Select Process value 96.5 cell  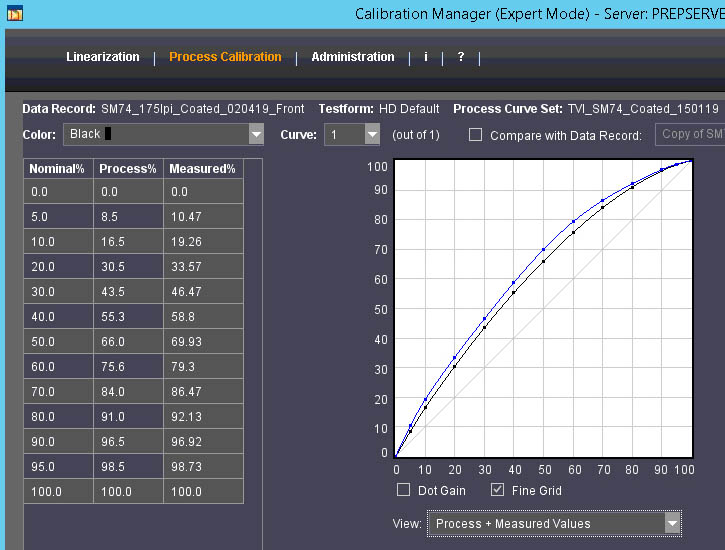point(128,441)
